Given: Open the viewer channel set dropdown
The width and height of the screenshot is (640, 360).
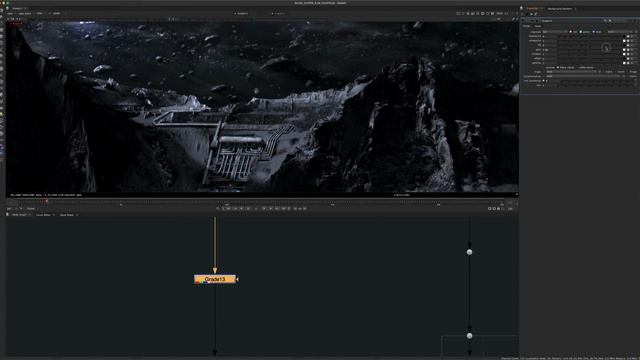Looking at the screenshot, I should [x=10, y=13].
